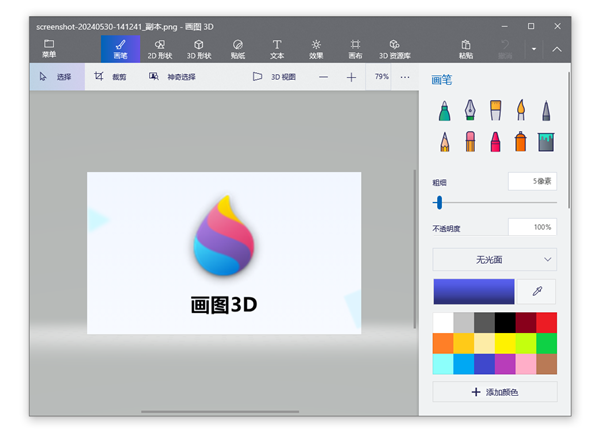Click the horizontal scrollbar below the canvas

(220, 412)
